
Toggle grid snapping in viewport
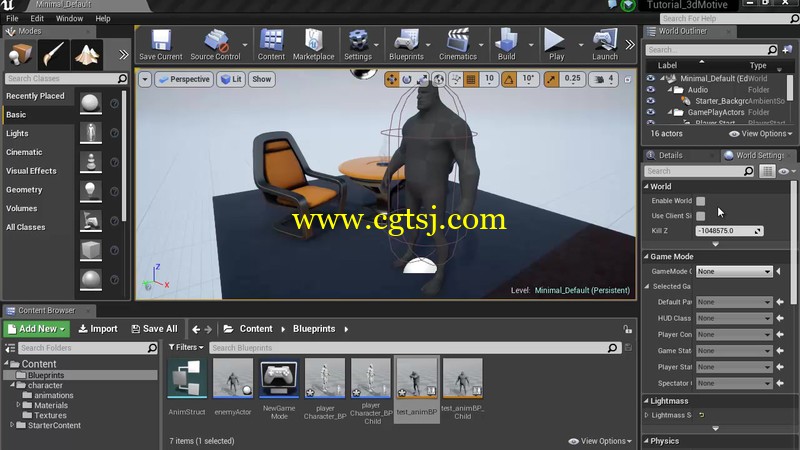click(x=471, y=79)
